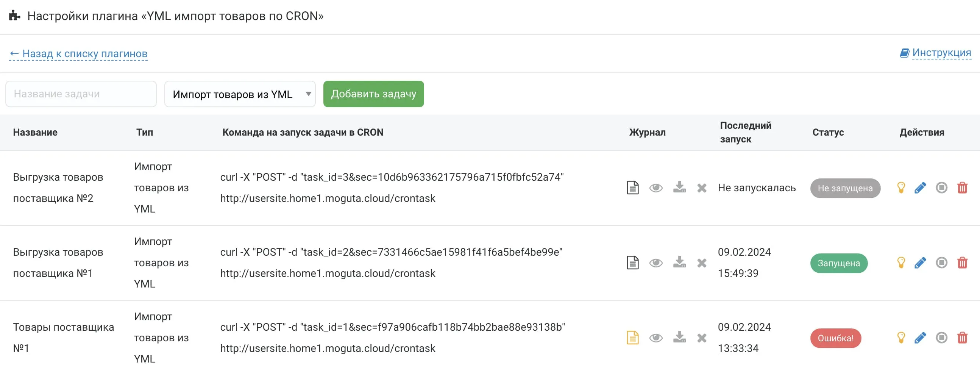The width and height of the screenshot is (980, 372).
Task: Click the green Запущена status badge
Action: (x=838, y=263)
